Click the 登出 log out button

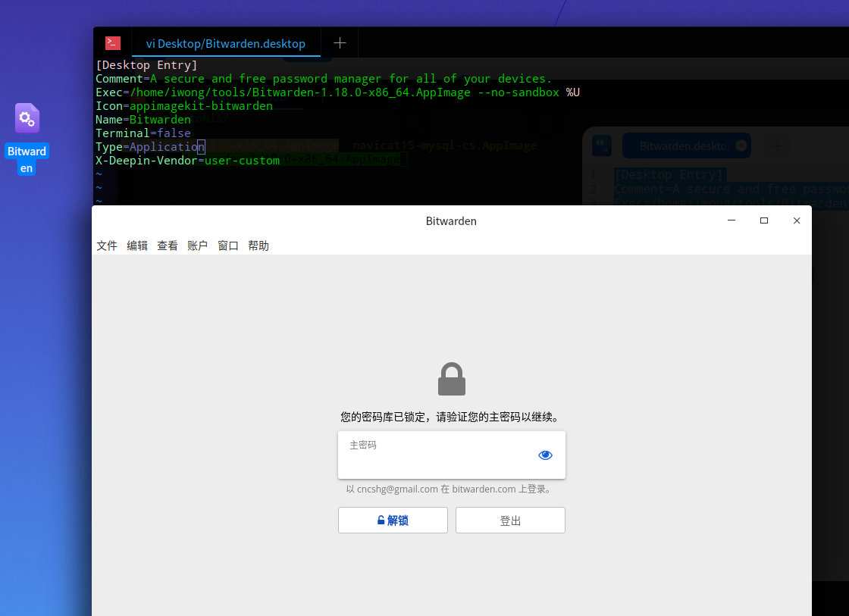tap(511, 521)
